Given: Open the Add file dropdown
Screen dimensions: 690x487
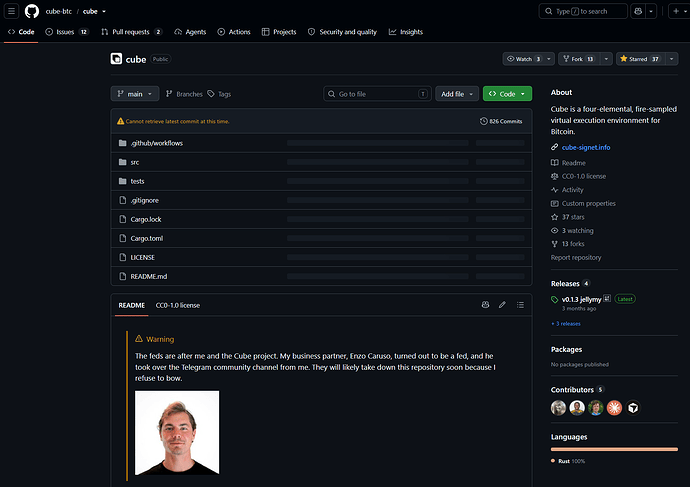Looking at the screenshot, I should pyautogui.click(x=457, y=94).
